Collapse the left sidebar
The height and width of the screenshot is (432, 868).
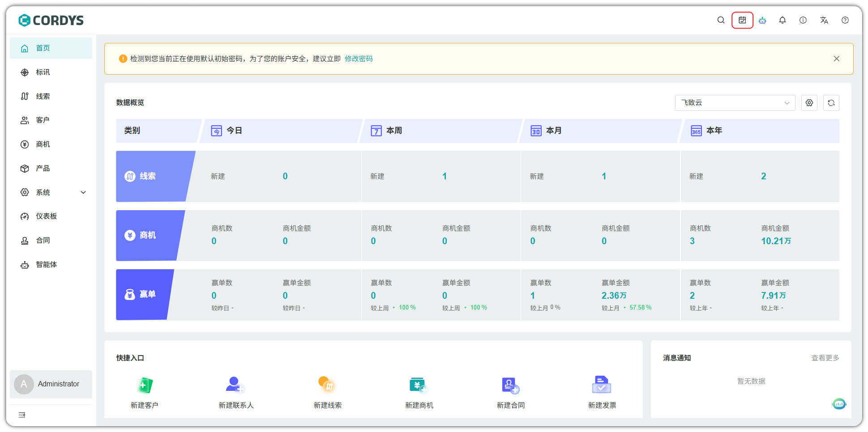(x=21, y=415)
